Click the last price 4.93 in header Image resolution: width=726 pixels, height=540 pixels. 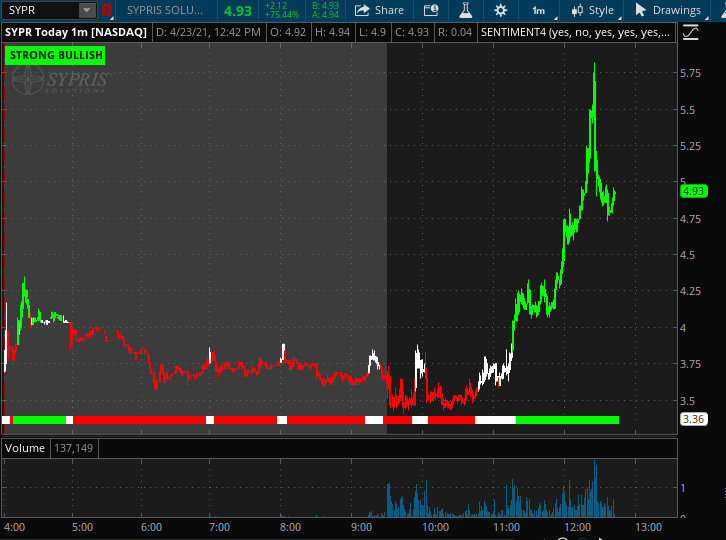238,11
